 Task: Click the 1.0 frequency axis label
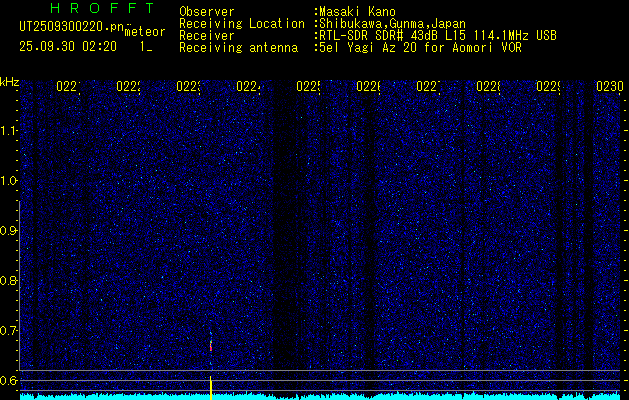tap(9, 181)
